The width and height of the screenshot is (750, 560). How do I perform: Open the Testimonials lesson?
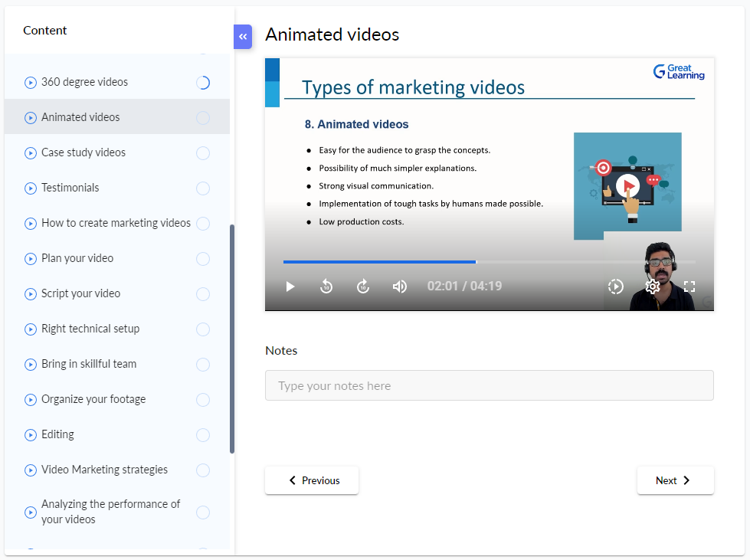[117, 188]
